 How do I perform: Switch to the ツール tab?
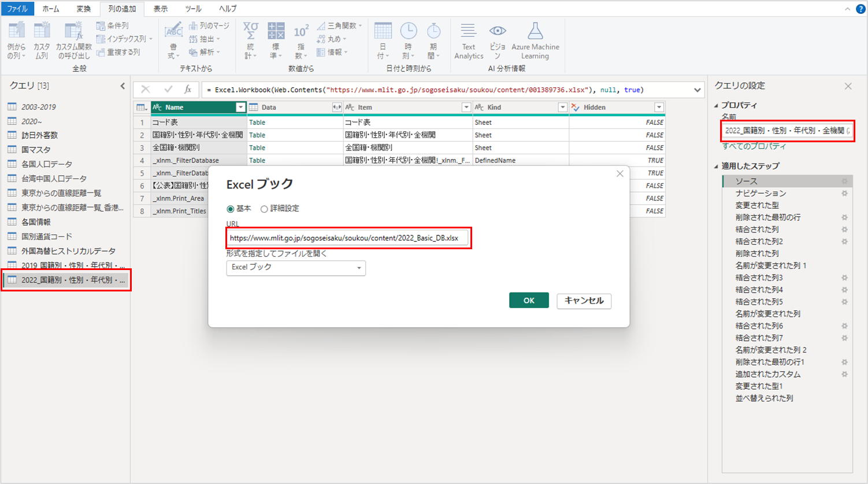[193, 9]
